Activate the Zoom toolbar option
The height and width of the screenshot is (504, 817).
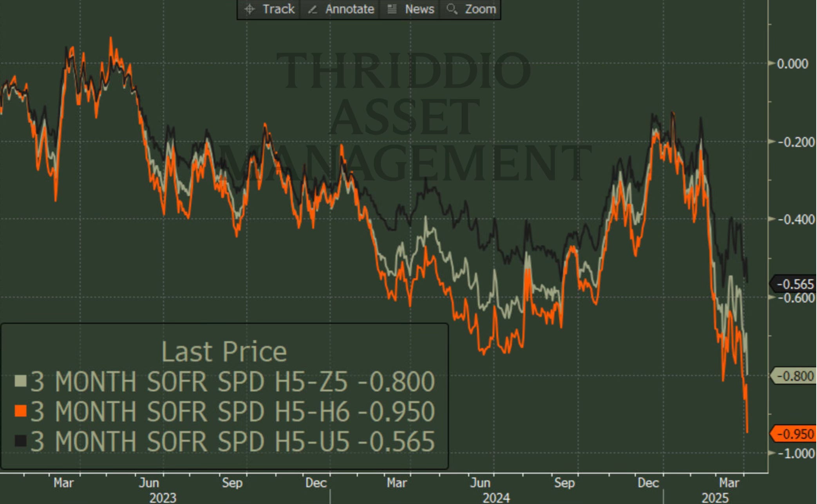point(480,9)
